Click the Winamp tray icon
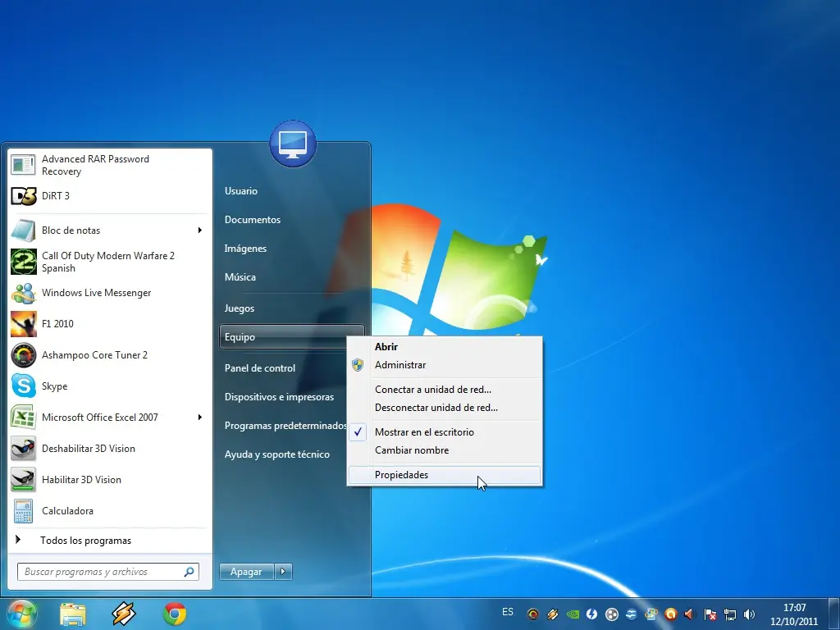Screen dimensions: 840x630 point(552,614)
